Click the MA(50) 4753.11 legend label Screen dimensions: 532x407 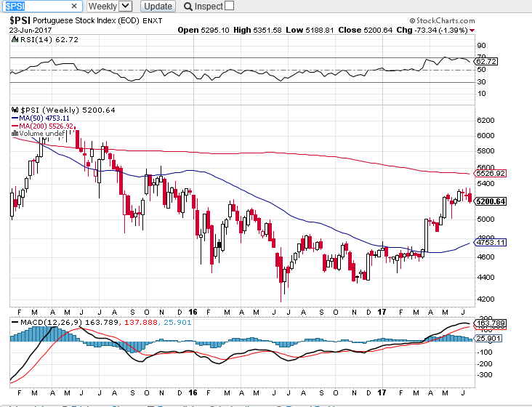[44, 118]
